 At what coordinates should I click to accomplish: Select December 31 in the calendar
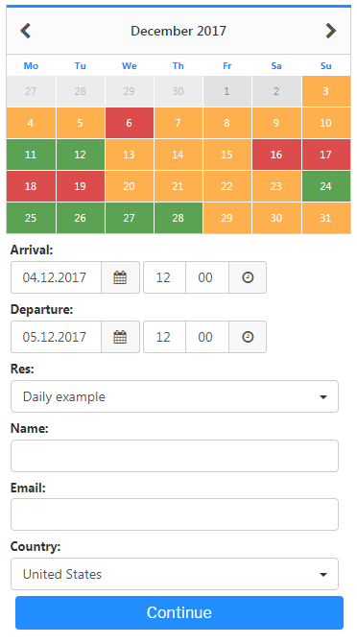(x=325, y=218)
